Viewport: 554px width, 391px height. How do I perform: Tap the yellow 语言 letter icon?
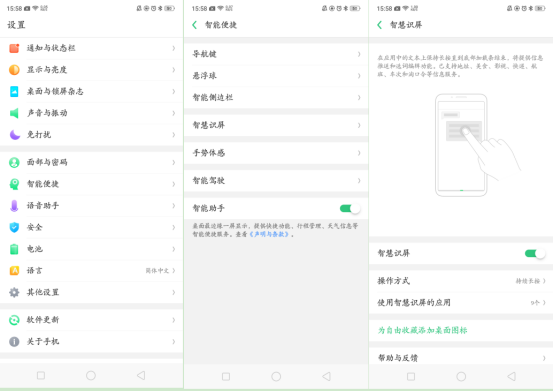click(14, 271)
